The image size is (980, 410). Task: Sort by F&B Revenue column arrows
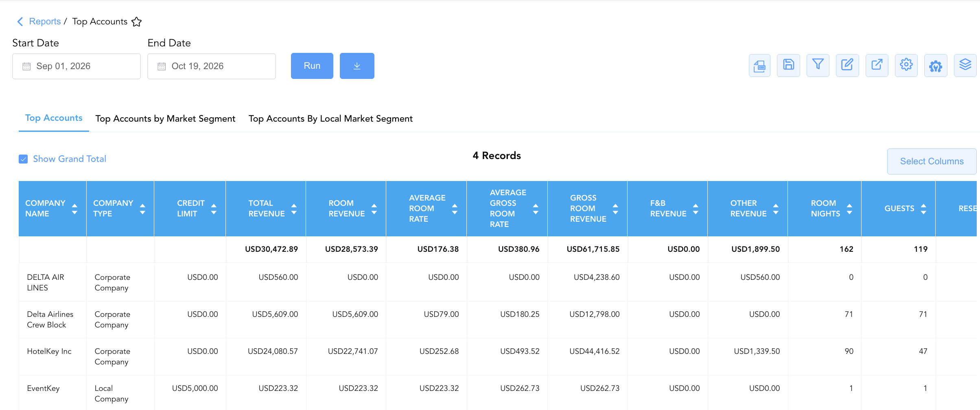[x=696, y=209]
